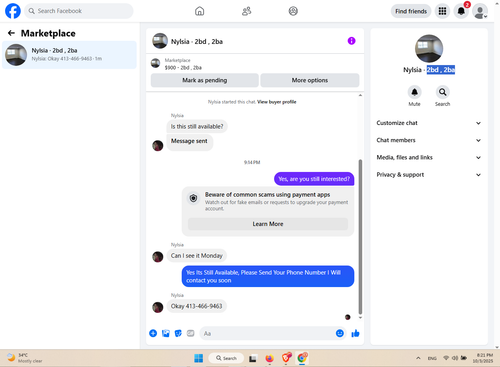This screenshot has height=367, width=500.
Task: Open Chrome from the taskbar
Action: (x=302, y=358)
